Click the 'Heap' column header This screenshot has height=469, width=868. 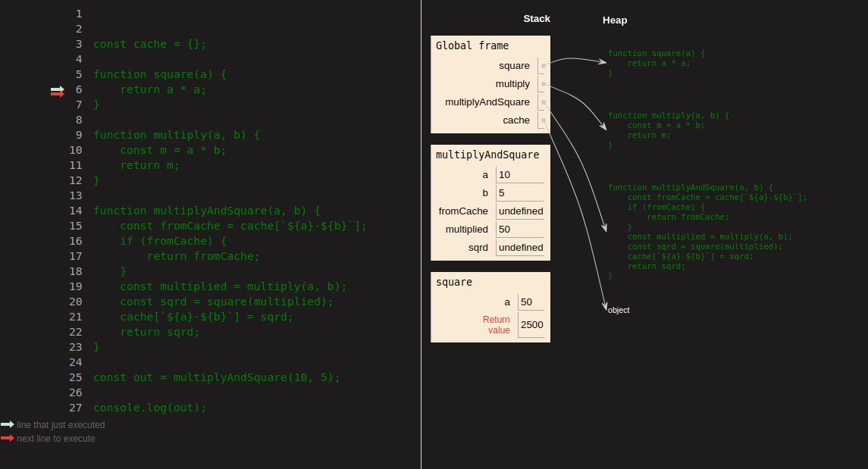pos(615,20)
